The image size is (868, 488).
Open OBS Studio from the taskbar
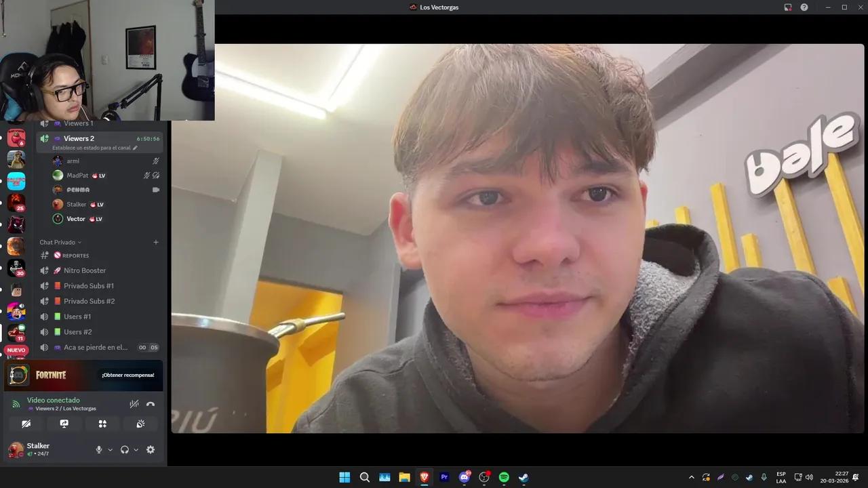click(484, 477)
